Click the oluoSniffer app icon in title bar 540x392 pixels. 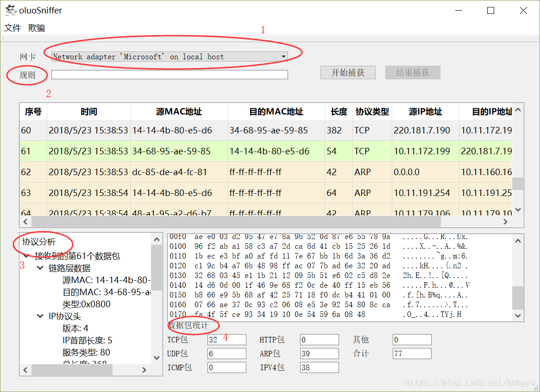click(11, 10)
